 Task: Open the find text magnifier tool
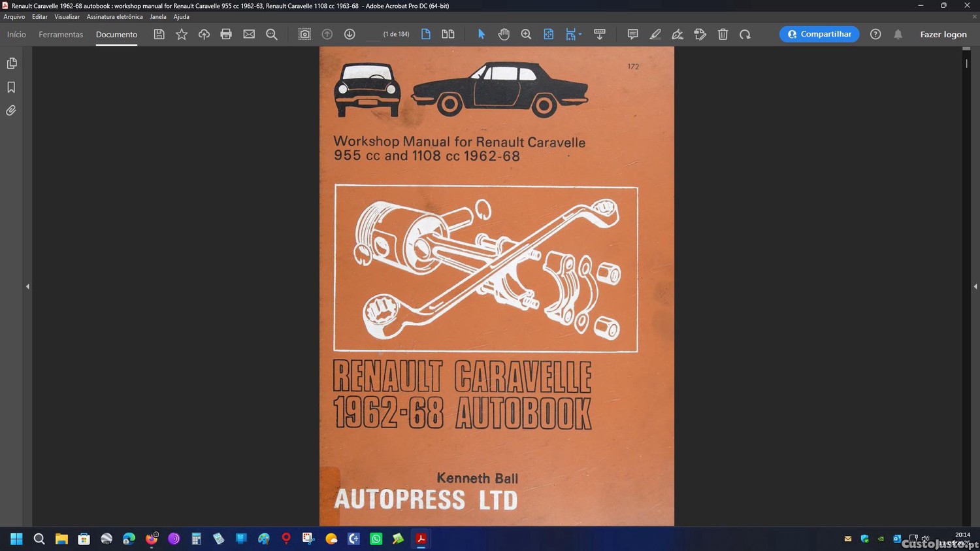pyautogui.click(x=272, y=34)
